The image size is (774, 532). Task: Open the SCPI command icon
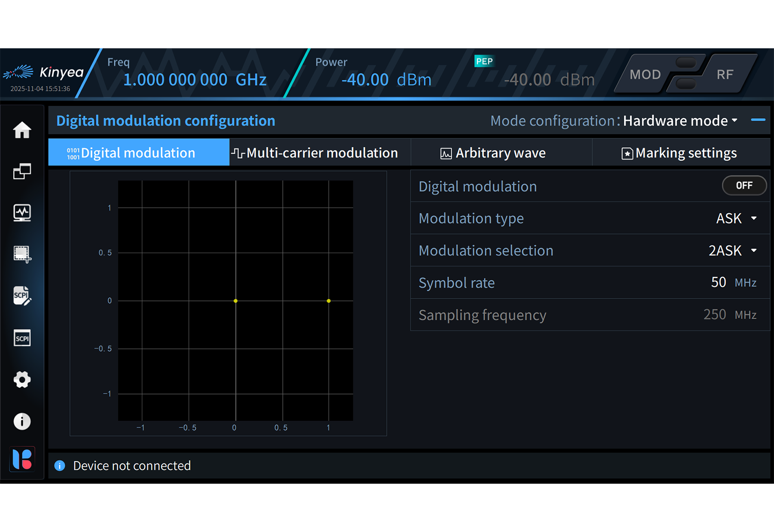point(22,338)
